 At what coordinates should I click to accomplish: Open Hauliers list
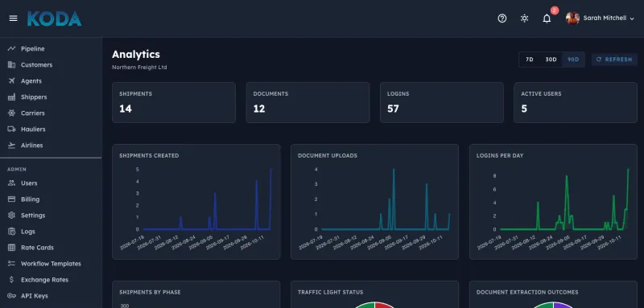coord(33,129)
